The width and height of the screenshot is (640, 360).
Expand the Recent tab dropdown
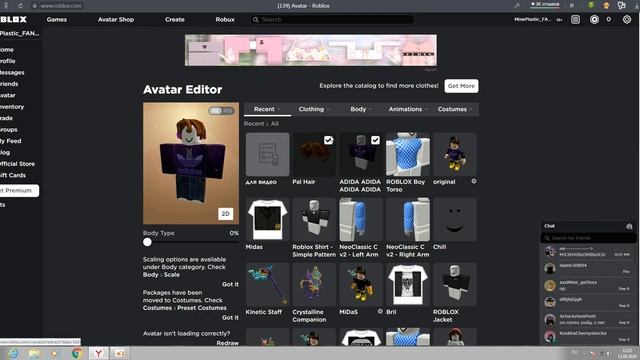267,109
